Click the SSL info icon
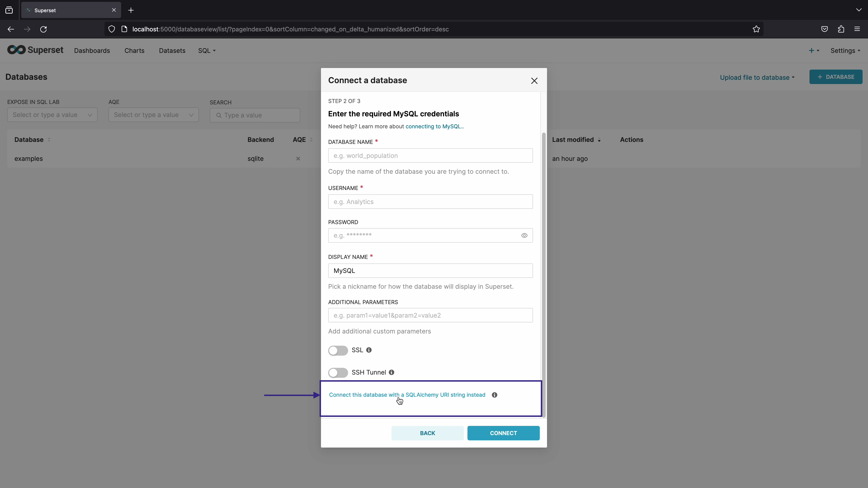 tap(369, 350)
